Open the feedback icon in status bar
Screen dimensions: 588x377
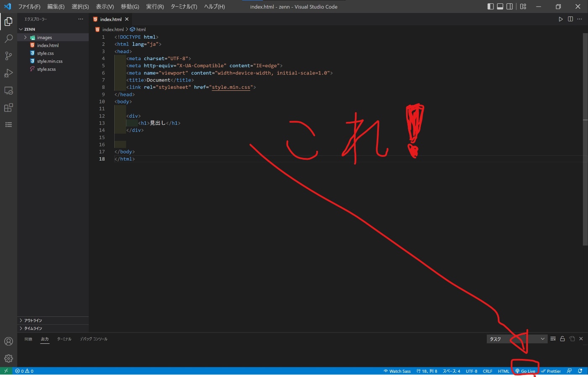pyautogui.click(x=569, y=371)
